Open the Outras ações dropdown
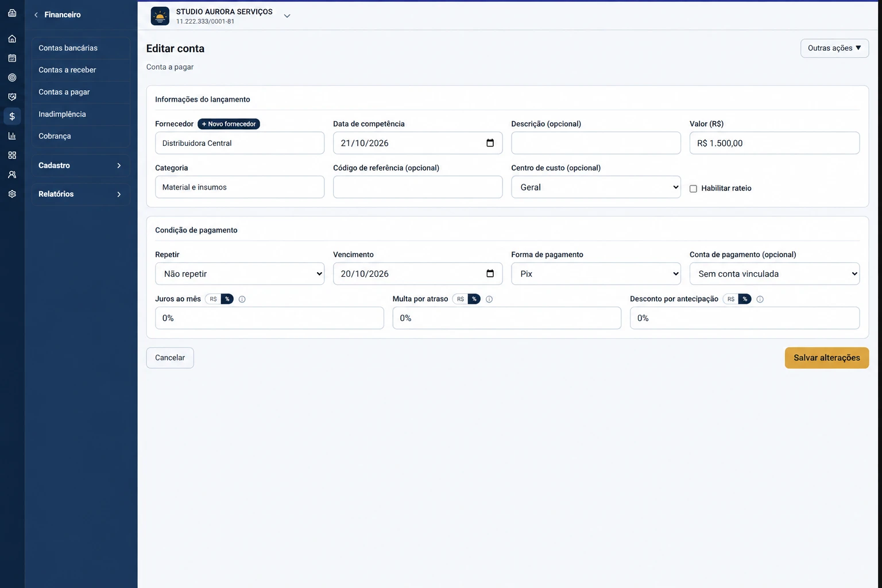Viewport: 882px width, 588px height. [x=834, y=48]
